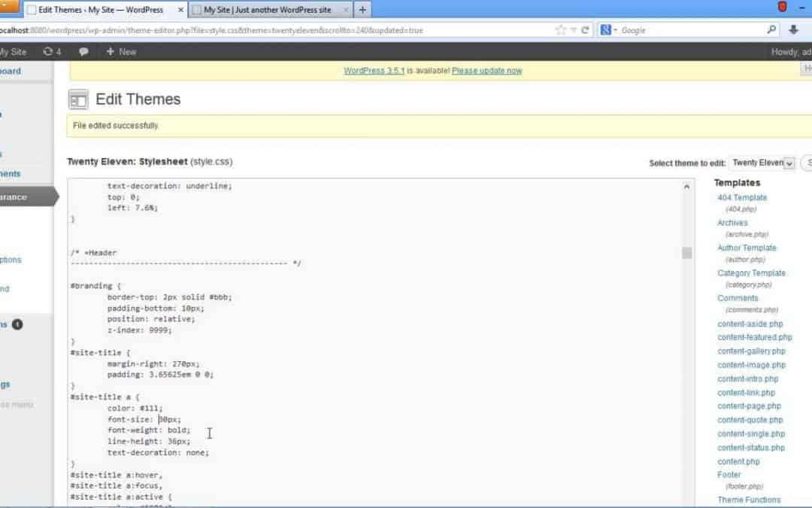The height and width of the screenshot is (508, 812).
Task: Click the 'z-index: 9999;' line
Action: coord(139,330)
